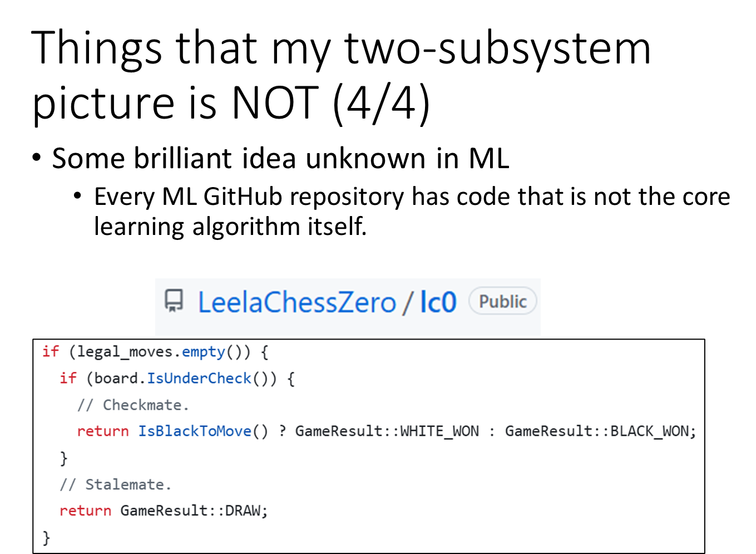Screen dimensions: 756x554
Task: Click the first red if keyword
Action: pyautogui.click(x=50, y=351)
